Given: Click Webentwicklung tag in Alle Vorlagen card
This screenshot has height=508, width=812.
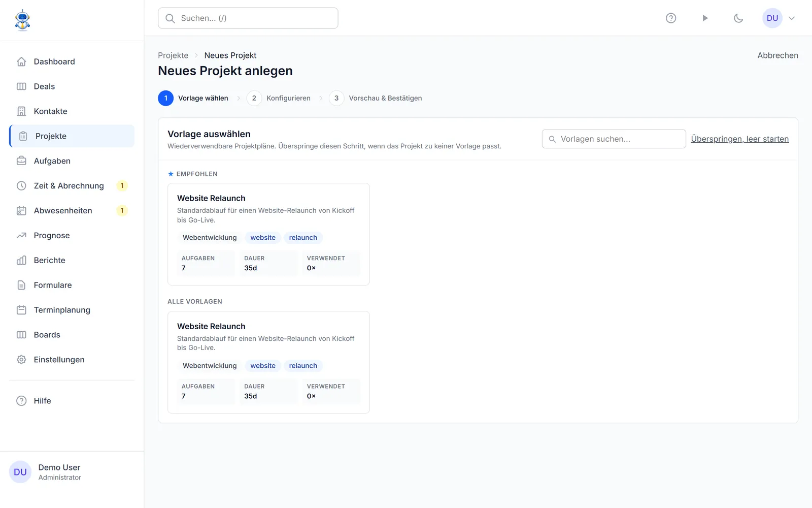Looking at the screenshot, I should coord(210,366).
